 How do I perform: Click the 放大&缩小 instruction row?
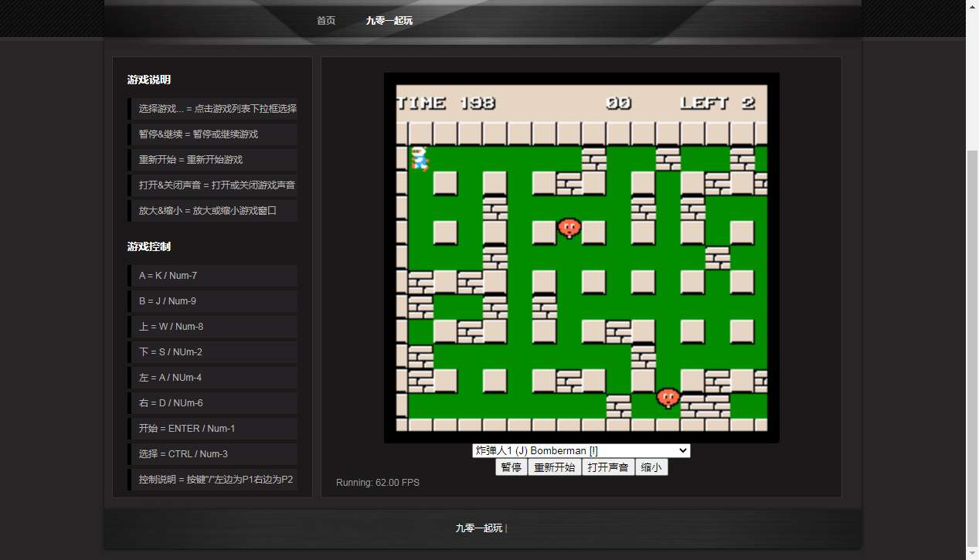click(212, 211)
